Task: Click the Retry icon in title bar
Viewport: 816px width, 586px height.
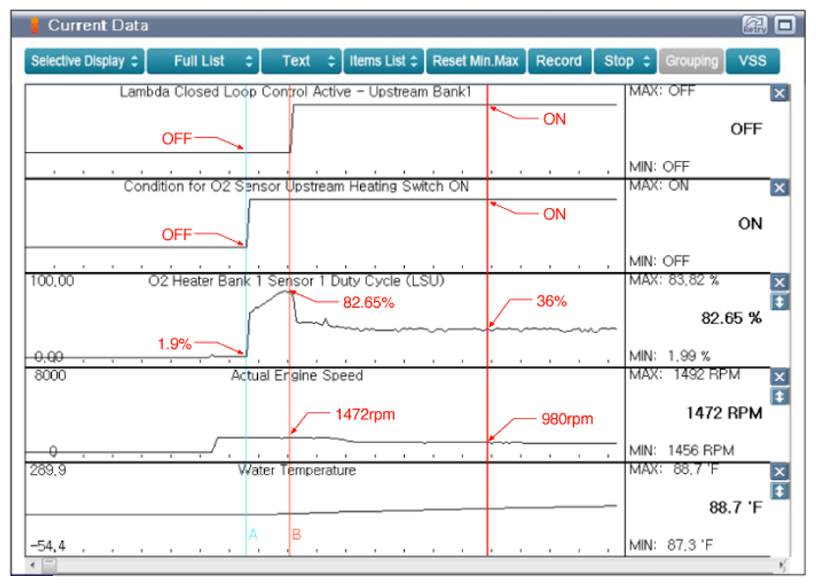Action: [753, 24]
